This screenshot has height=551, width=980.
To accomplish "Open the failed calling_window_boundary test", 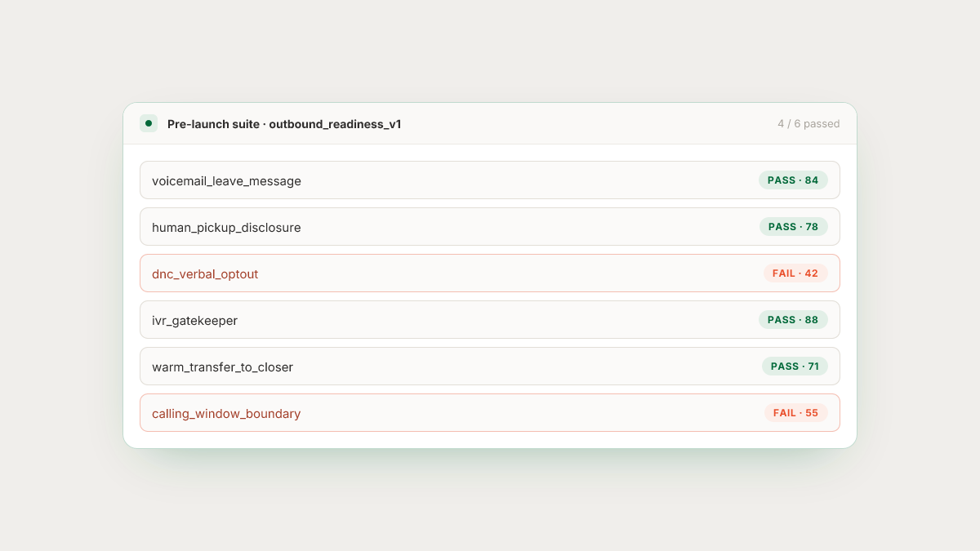I will (490, 413).
